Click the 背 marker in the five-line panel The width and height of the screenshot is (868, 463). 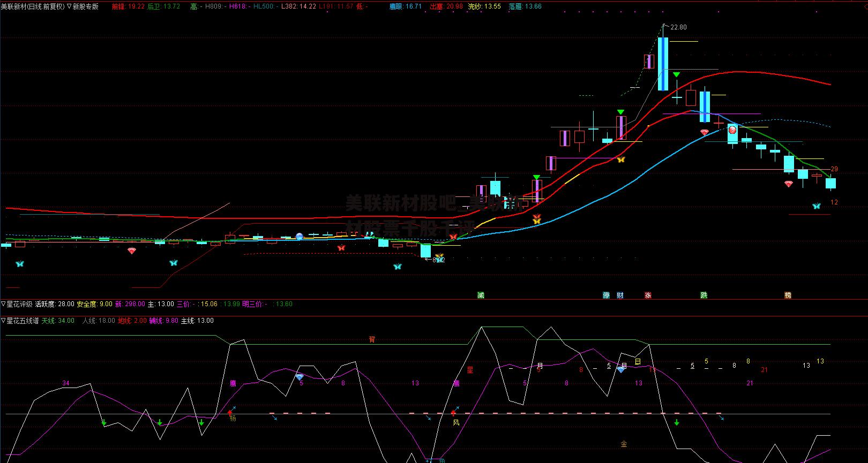(372, 339)
